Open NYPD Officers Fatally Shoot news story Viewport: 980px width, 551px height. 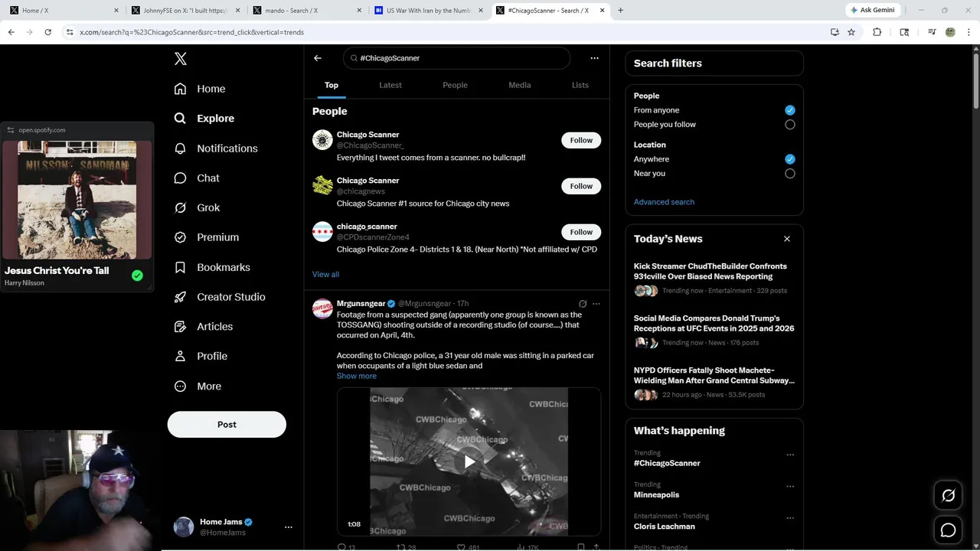714,383
